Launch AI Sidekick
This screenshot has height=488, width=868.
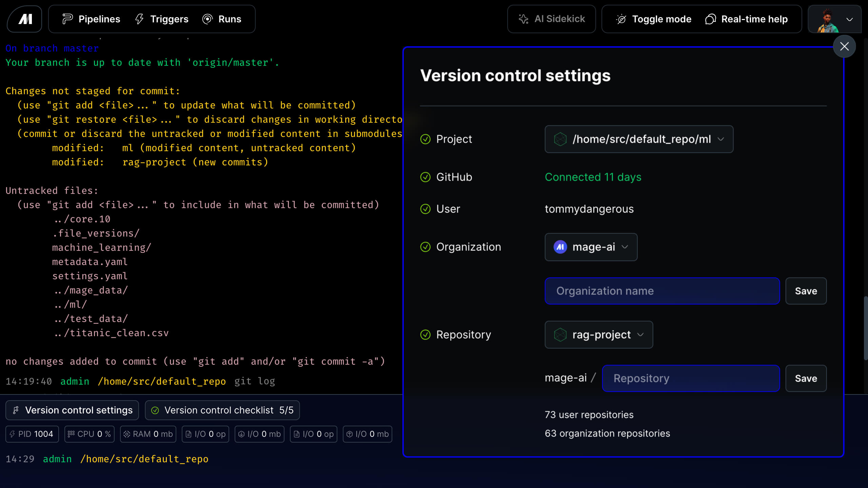[x=551, y=19]
